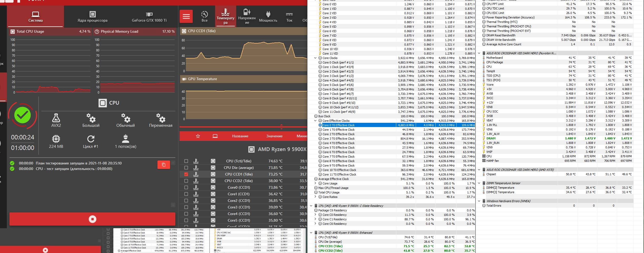Click the chip icon next to Core4 (CCD1) row
This screenshot has width=644, height=253.
coord(213,214)
